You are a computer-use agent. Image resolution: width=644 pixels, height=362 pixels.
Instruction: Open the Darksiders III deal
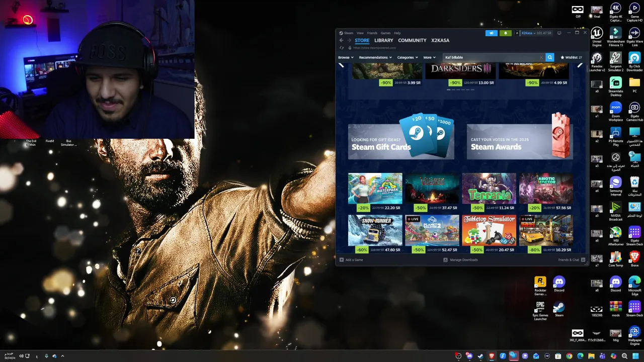pyautogui.click(x=460, y=74)
